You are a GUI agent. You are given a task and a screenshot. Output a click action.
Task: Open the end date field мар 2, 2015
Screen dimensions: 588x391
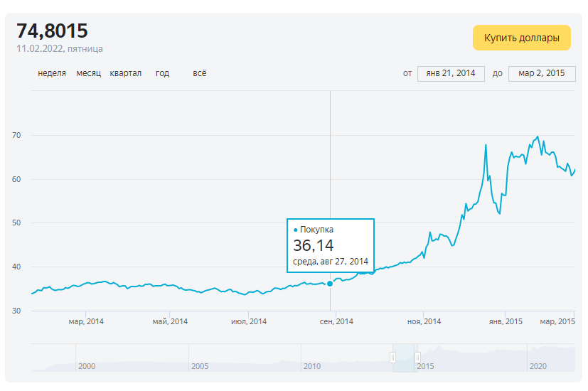pos(542,73)
